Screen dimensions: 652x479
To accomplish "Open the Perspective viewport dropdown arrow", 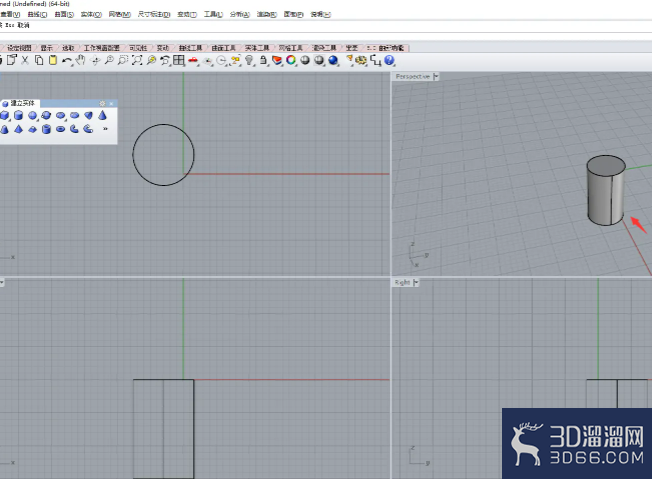I will click(x=435, y=77).
